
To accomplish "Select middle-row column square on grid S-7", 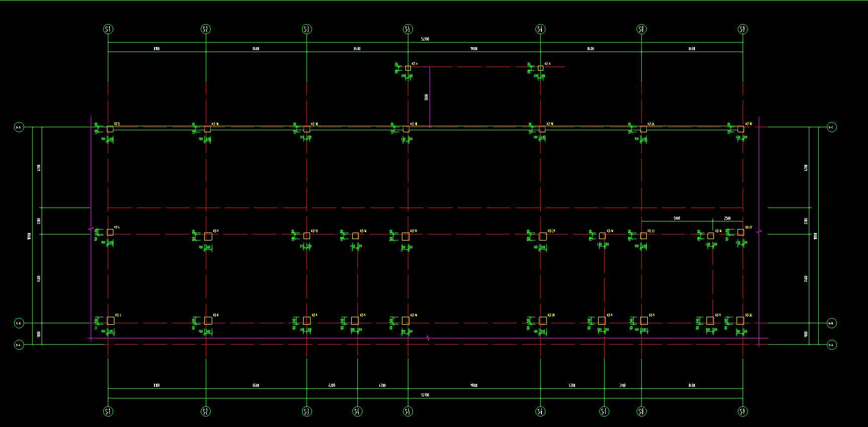I will click(602, 236).
